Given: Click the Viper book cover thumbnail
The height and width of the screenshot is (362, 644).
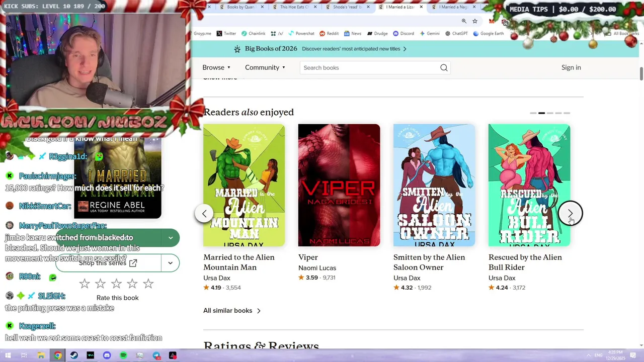Looking at the screenshot, I should (x=339, y=185).
